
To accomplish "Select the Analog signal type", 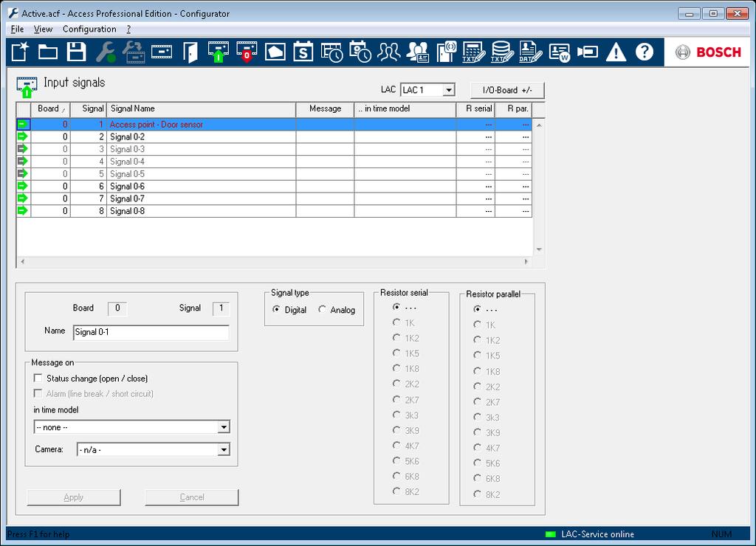I will (322, 309).
